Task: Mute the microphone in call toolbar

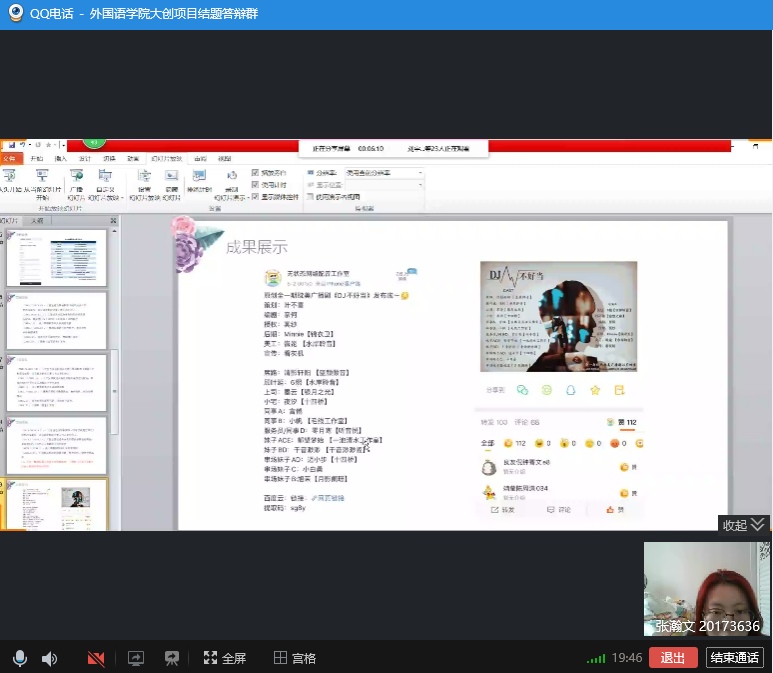Action: pyautogui.click(x=19, y=658)
